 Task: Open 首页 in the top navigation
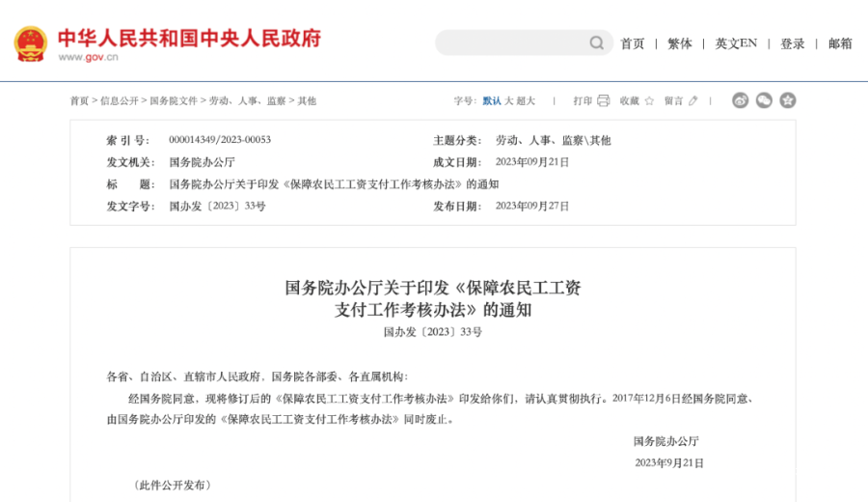click(x=632, y=43)
